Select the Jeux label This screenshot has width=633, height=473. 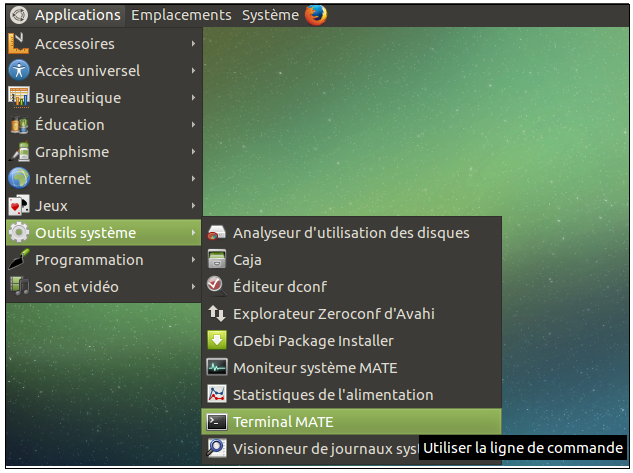(x=51, y=206)
